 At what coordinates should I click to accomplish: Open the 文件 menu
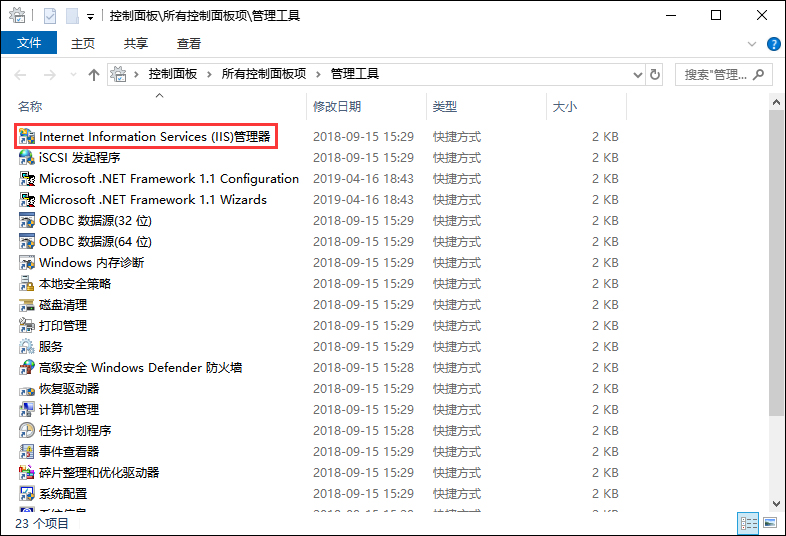29,43
